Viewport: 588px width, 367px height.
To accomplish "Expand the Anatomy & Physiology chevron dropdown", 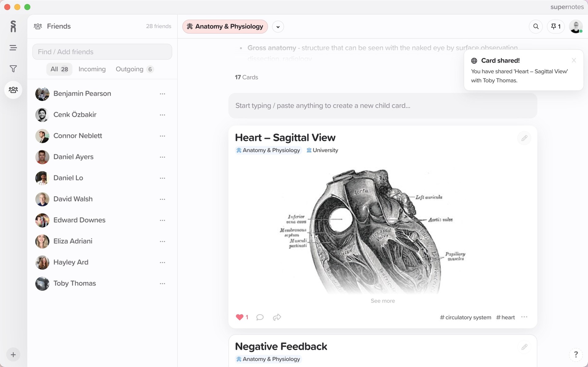I will pos(278,27).
